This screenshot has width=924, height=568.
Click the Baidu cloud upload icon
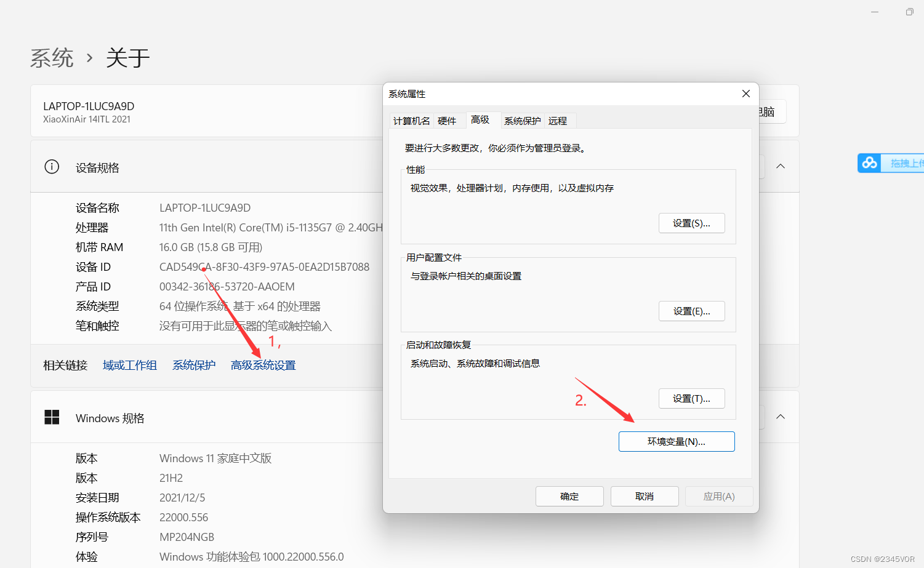point(869,162)
